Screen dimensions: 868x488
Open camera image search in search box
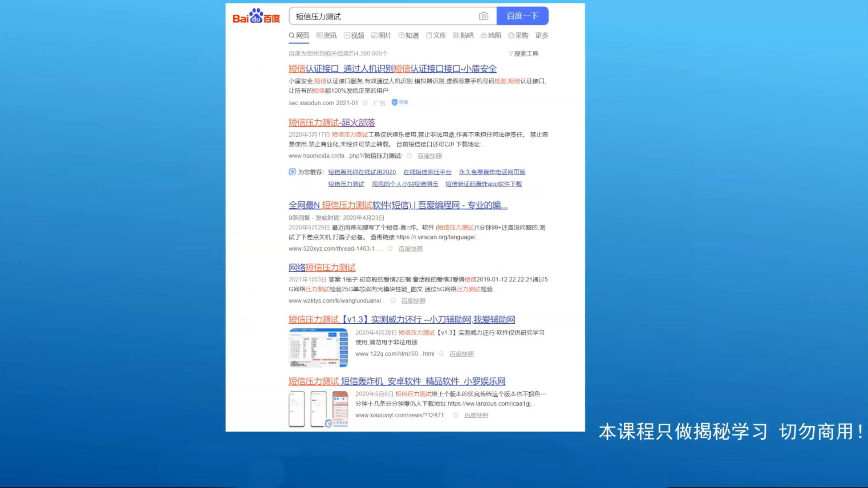483,16
